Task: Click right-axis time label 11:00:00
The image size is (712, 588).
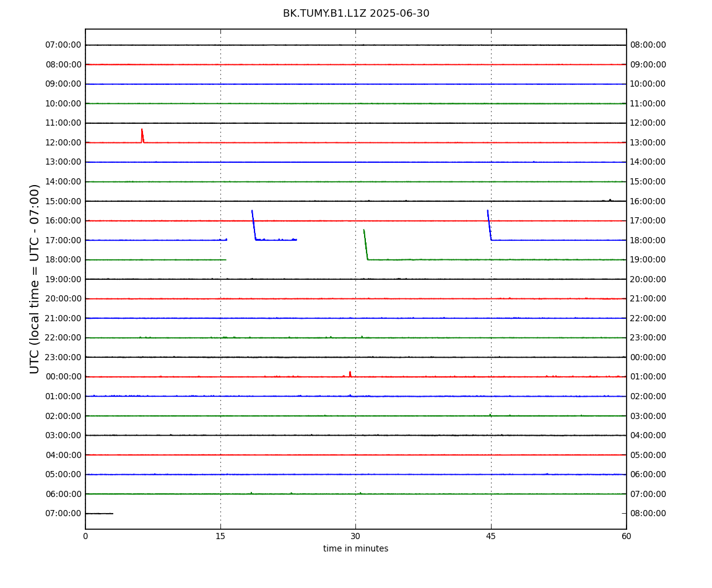Action: click(648, 103)
